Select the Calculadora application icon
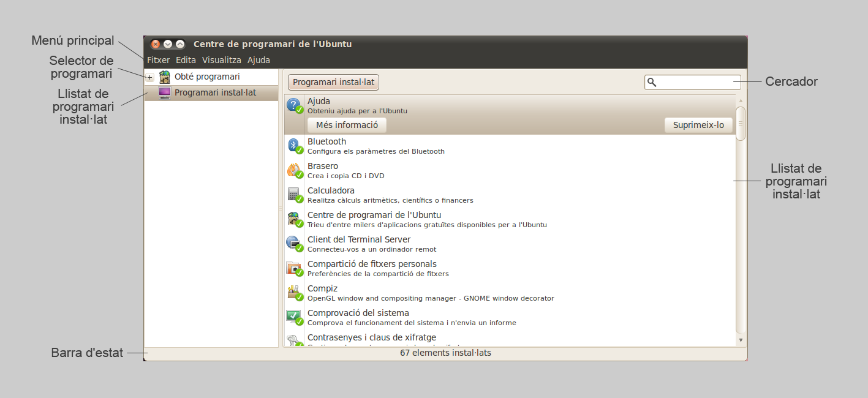 point(295,195)
